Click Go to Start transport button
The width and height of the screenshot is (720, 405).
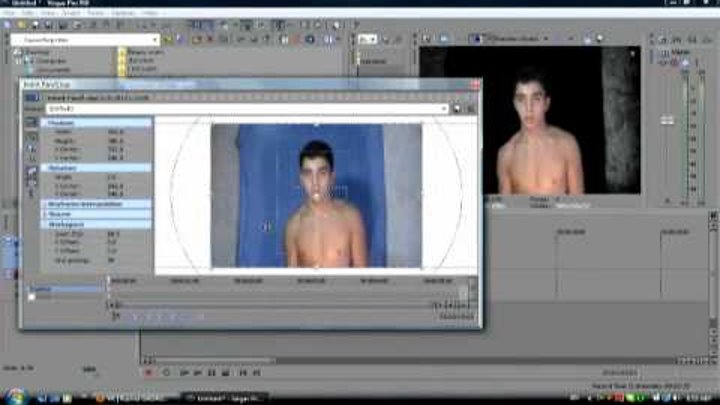click(243, 373)
